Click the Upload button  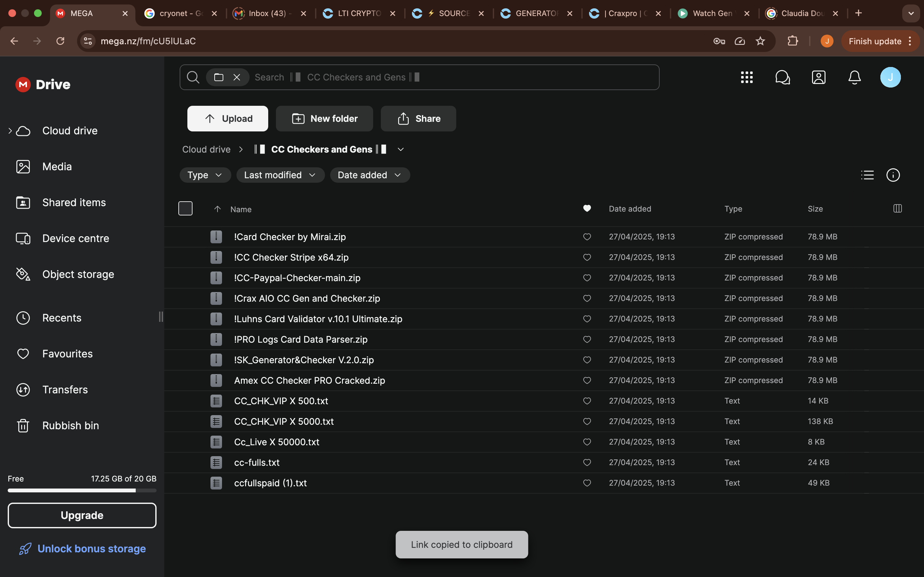point(227,119)
